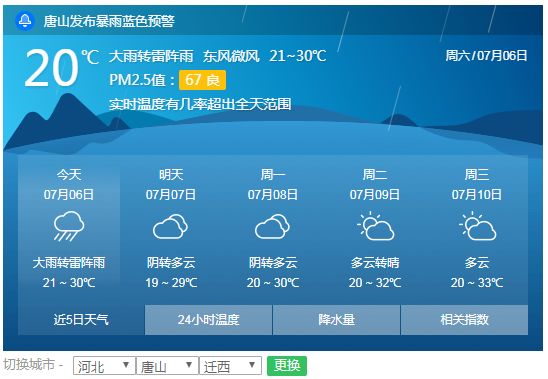Click the temperature range 20 ~ 33℃
Image resolution: width=548 pixels, height=379 pixels.
tap(477, 283)
